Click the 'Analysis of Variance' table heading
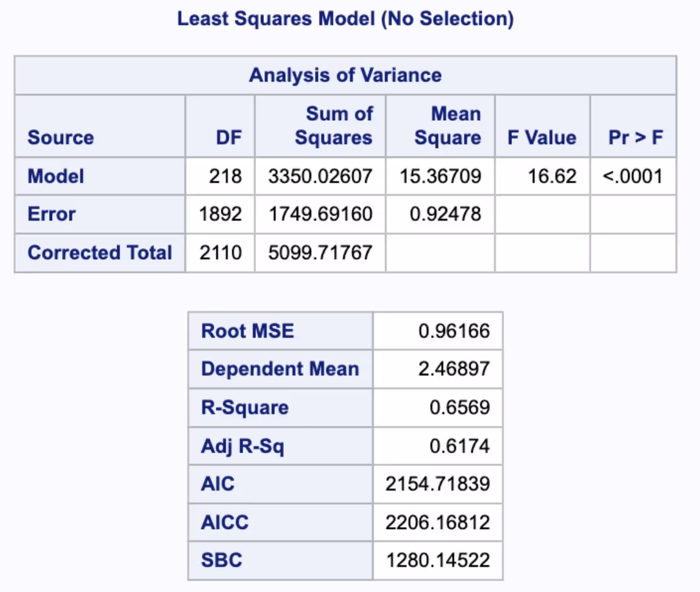The image size is (700, 592). (x=346, y=75)
